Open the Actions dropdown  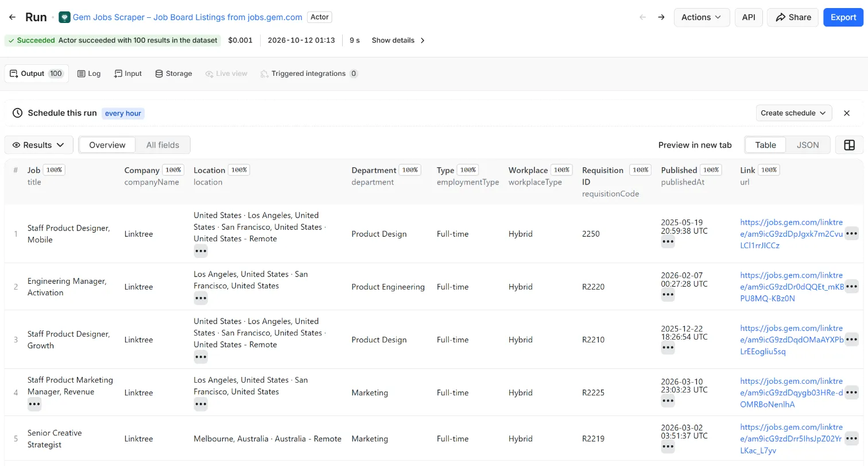(x=702, y=17)
